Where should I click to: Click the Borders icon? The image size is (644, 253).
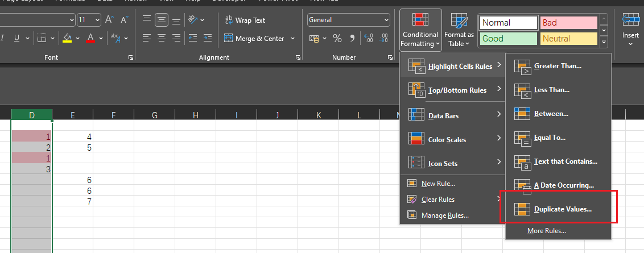coord(42,38)
